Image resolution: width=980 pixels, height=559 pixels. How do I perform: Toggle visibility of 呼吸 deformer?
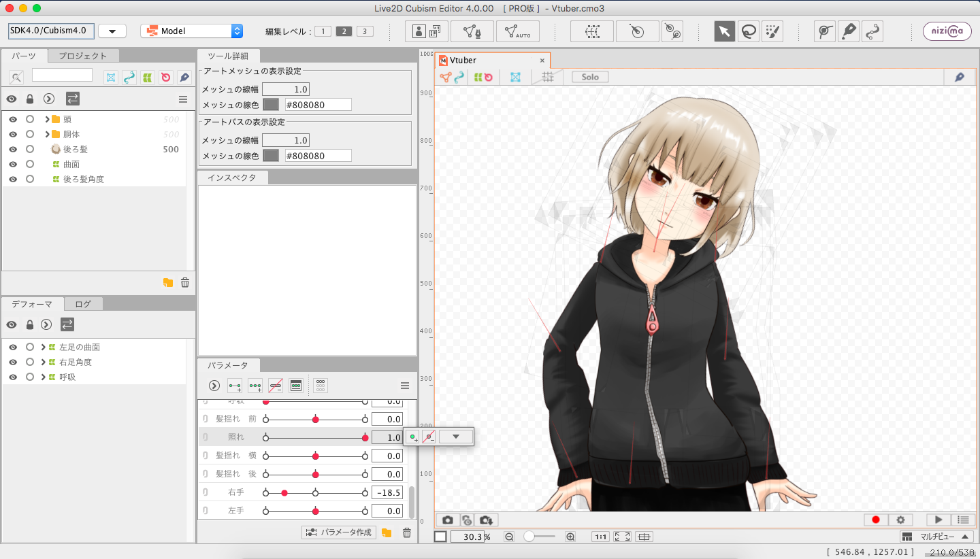13,377
